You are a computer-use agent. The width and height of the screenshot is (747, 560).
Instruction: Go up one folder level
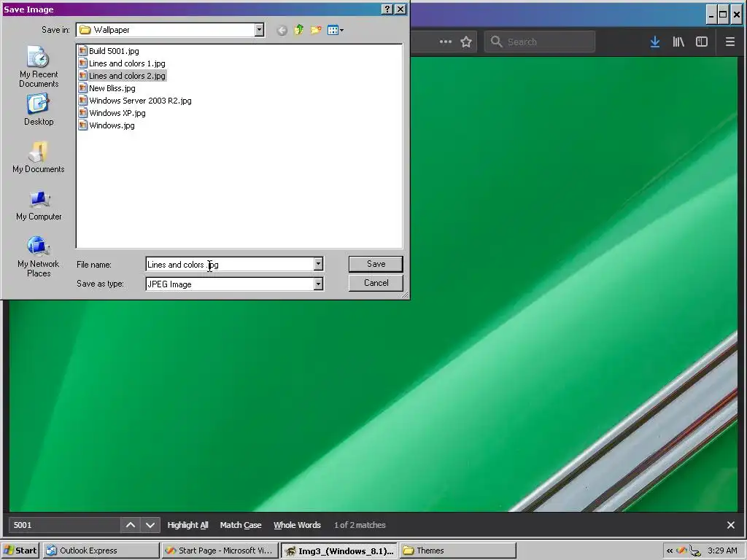click(298, 31)
